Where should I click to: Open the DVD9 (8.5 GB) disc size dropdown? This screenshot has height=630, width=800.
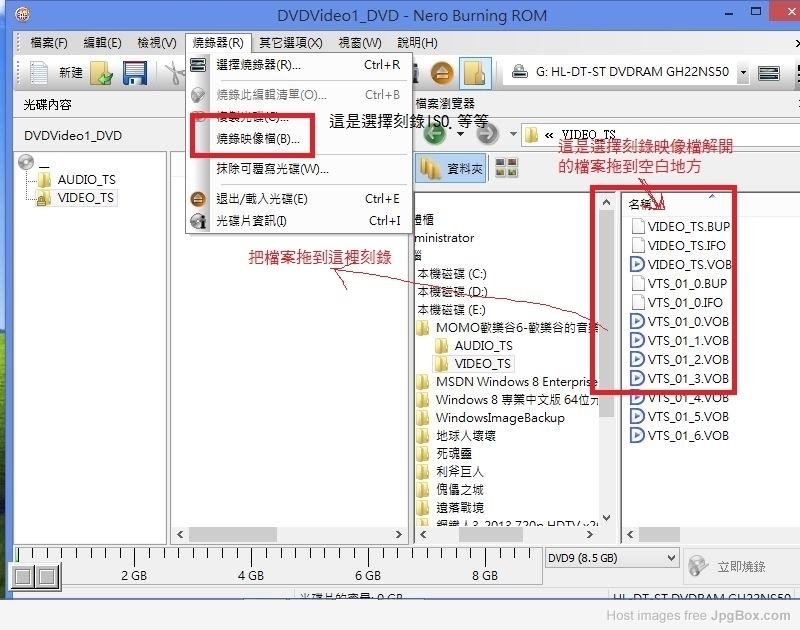[612, 557]
